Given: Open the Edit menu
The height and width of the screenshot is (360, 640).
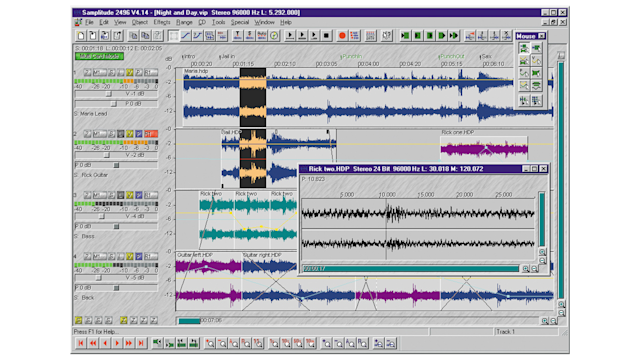Looking at the screenshot, I should click(x=104, y=22).
